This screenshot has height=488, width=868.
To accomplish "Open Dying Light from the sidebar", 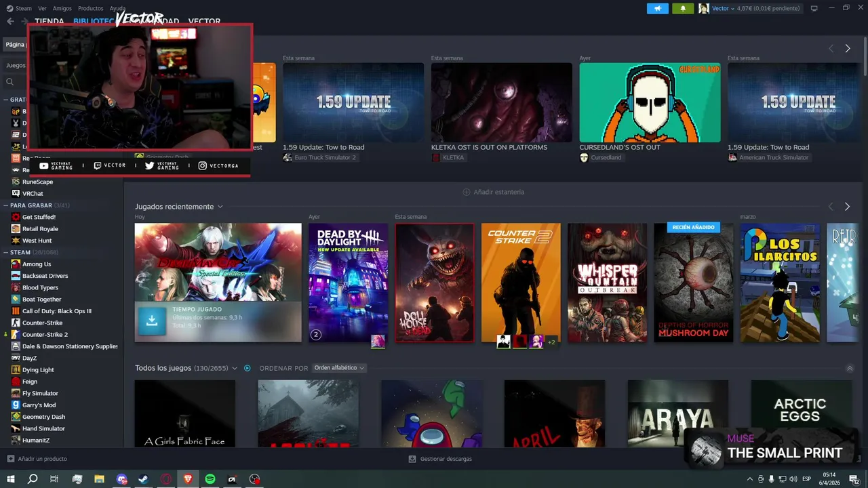I will click(x=38, y=370).
